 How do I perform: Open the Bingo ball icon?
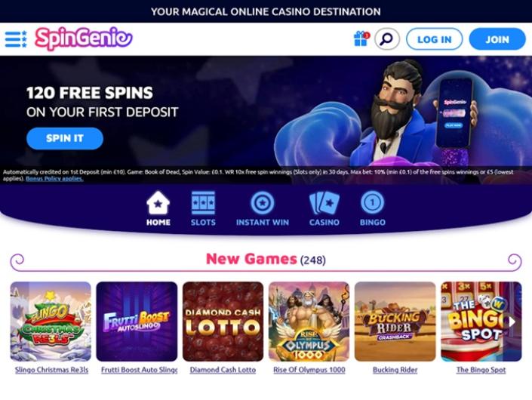point(372,202)
